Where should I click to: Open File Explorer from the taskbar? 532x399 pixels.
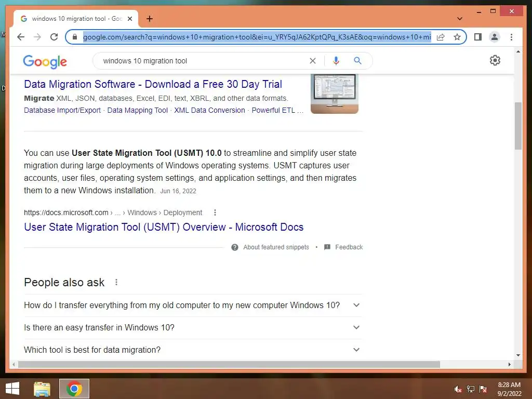coord(42,389)
